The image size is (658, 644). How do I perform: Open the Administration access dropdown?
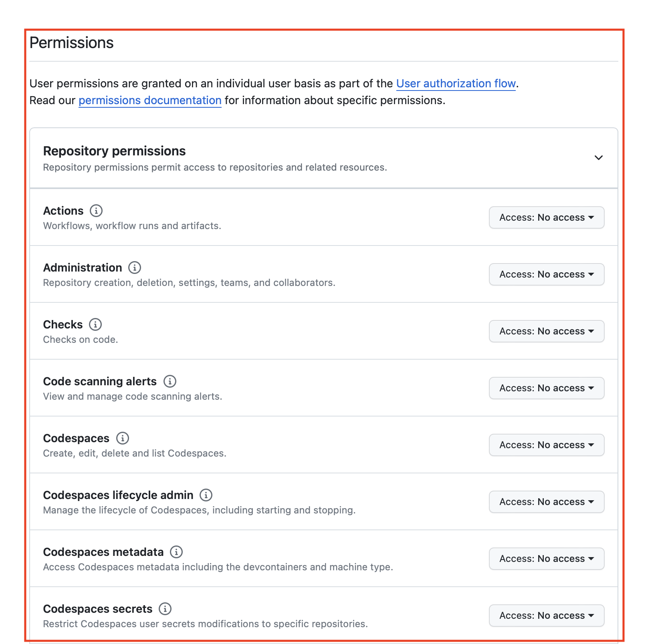point(546,274)
